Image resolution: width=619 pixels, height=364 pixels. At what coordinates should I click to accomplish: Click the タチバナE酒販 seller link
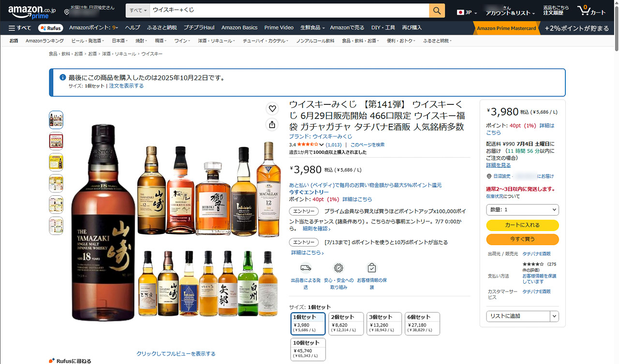(536, 254)
